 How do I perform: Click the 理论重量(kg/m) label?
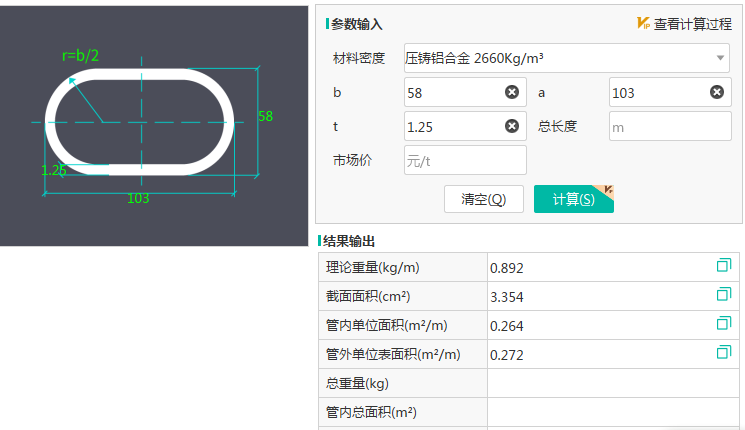tap(372, 268)
